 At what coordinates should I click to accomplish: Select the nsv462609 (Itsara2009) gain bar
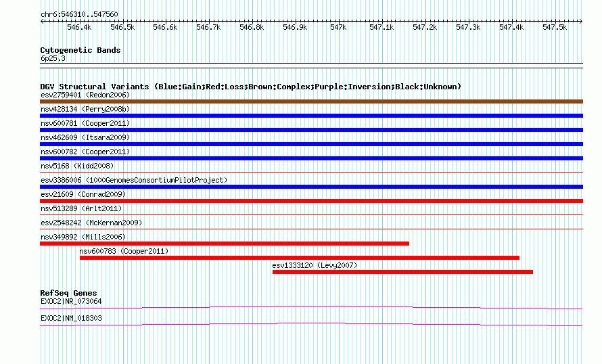311,144
